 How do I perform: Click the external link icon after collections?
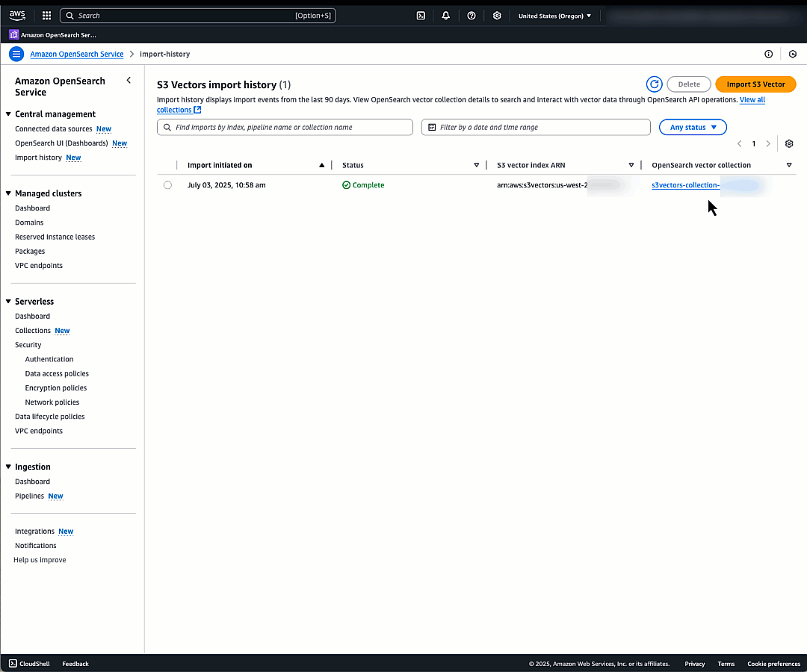click(x=197, y=110)
